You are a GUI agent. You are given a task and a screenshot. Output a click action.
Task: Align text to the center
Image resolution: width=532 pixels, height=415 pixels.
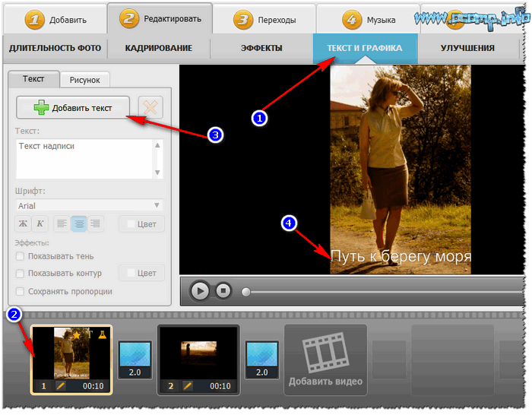[78, 223]
